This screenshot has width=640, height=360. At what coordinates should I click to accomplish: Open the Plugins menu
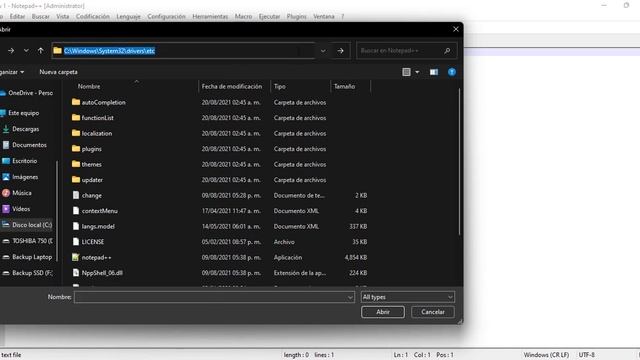tap(296, 16)
